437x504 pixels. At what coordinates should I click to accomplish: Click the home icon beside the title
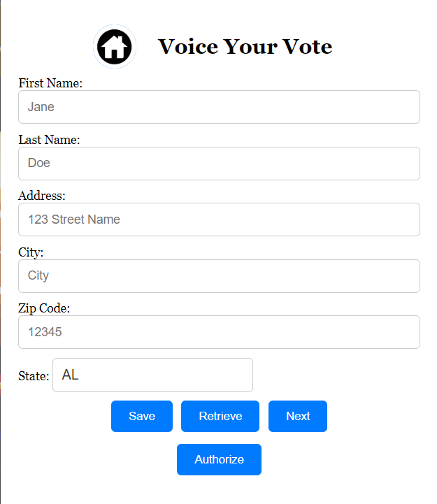(115, 47)
